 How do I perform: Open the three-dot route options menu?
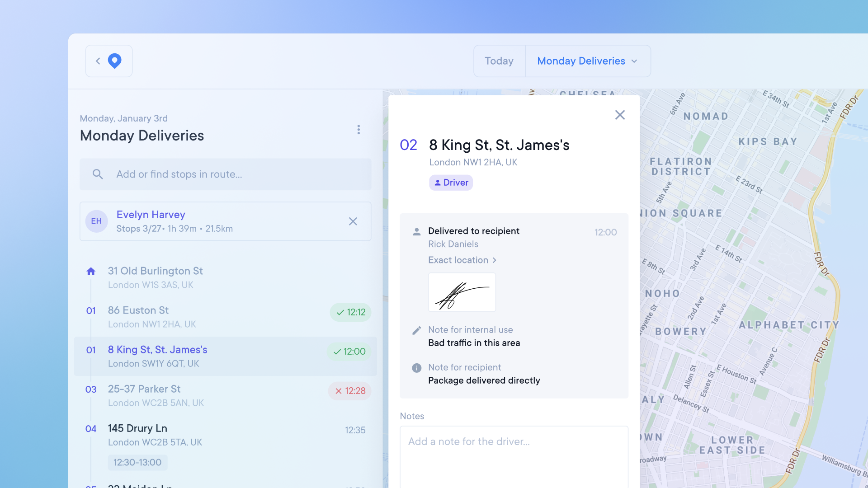tap(359, 130)
